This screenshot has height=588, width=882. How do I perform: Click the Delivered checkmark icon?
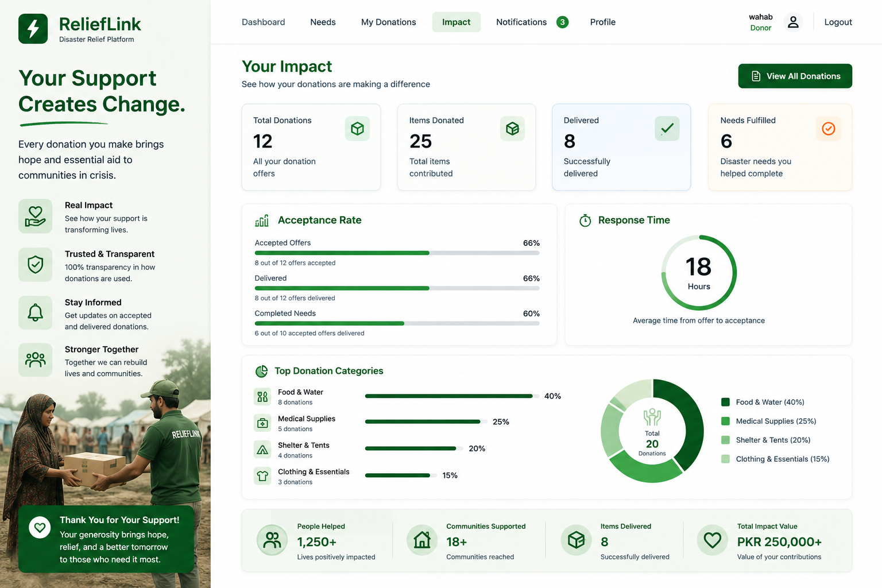pyautogui.click(x=667, y=129)
